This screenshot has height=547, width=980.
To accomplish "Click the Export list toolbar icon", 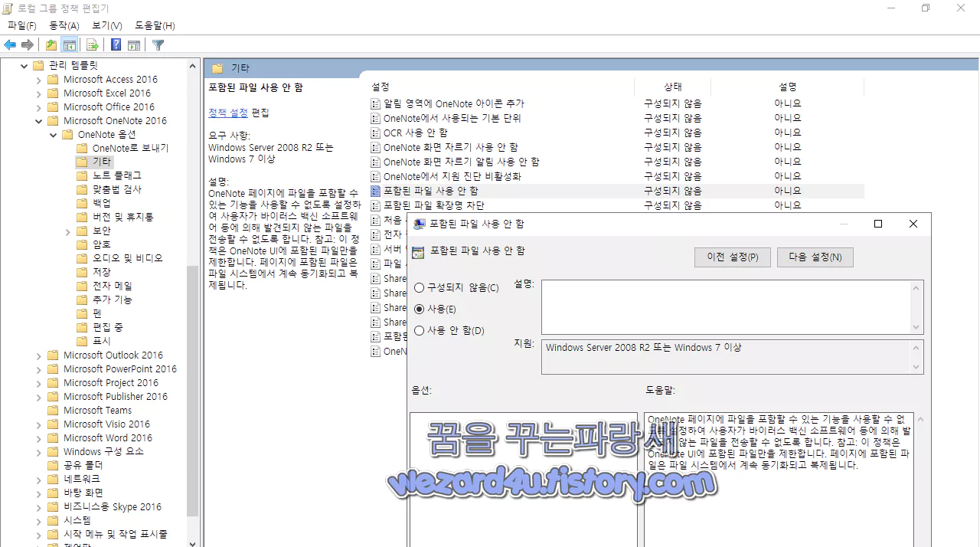I will pyautogui.click(x=92, y=45).
